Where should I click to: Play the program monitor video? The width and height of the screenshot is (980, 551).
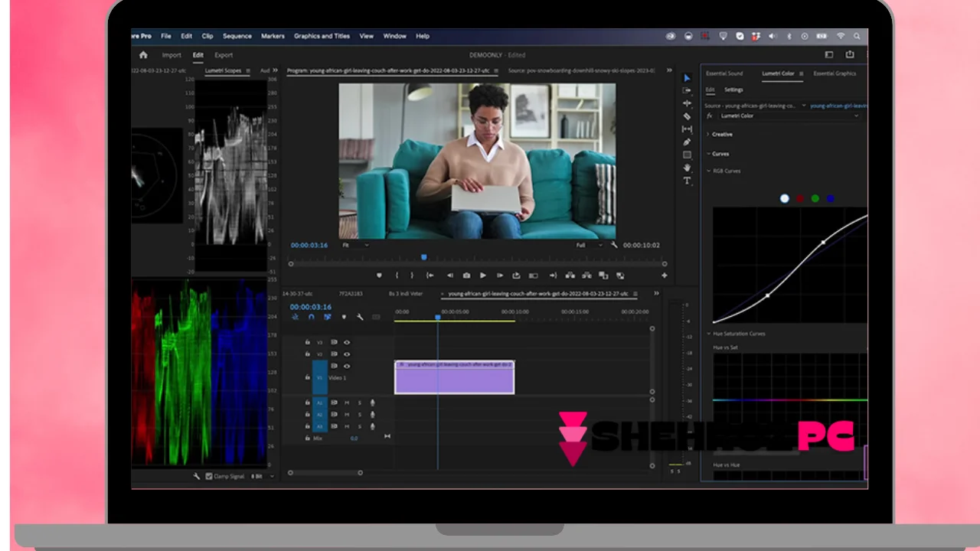[483, 275]
